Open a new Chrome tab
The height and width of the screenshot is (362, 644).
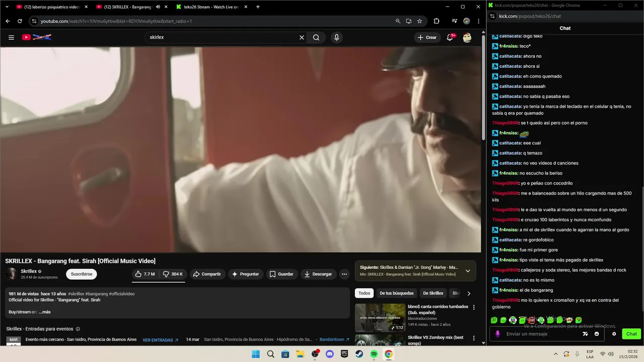(x=258, y=7)
